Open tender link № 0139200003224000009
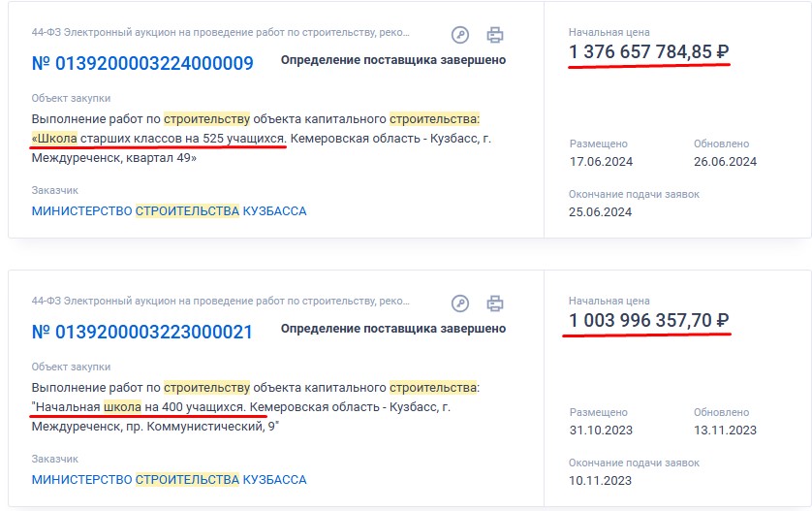This screenshot has width=812, height=511. 142,64
